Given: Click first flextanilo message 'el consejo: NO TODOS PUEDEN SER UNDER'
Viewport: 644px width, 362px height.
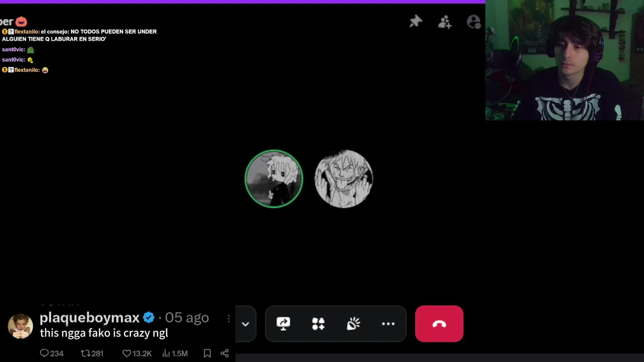Looking at the screenshot, I should [79, 35].
